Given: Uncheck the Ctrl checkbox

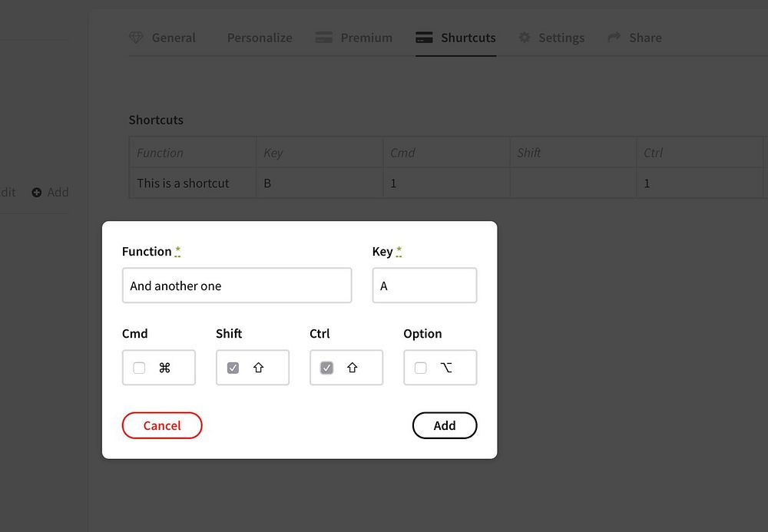Looking at the screenshot, I should click(327, 368).
